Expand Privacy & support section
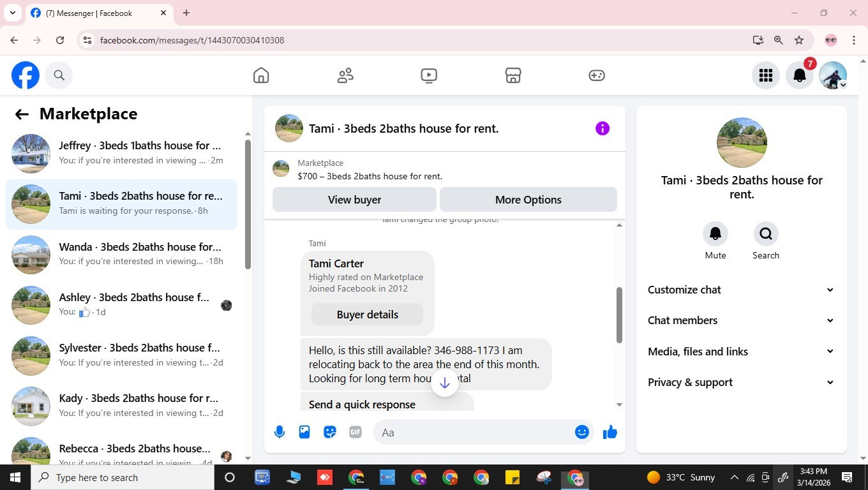The height and width of the screenshot is (490, 868). tap(741, 382)
